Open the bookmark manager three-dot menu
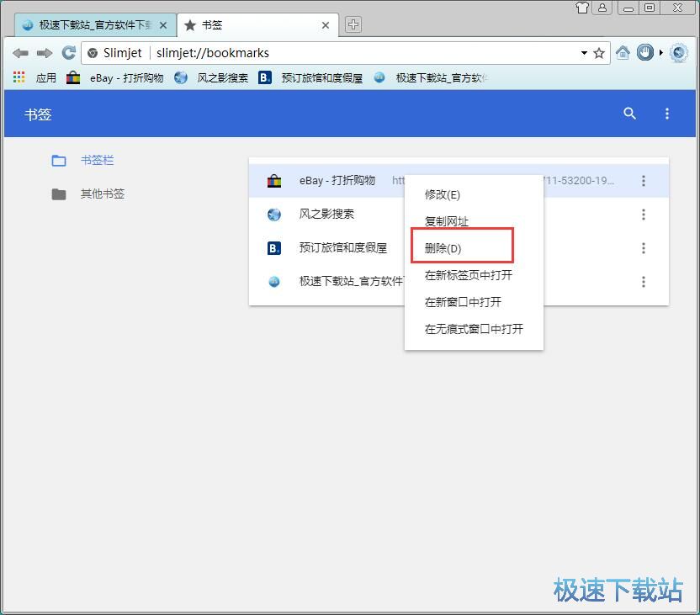The height and width of the screenshot is (615, 700). [x=667, y=114]
